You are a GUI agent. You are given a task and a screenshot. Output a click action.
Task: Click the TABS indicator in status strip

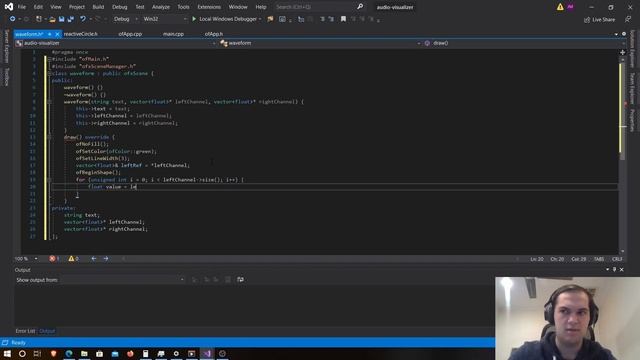[599, 259]
